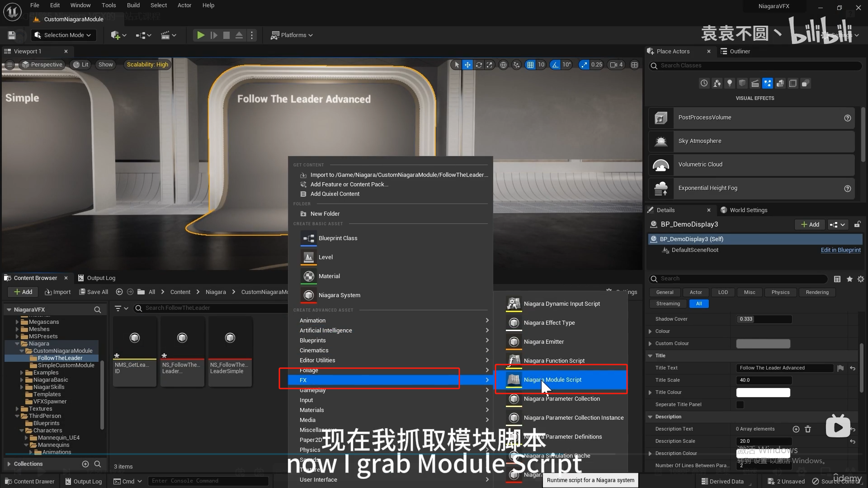Select the rotate gizmo tool in viewport
The width and height of the screenshot is (868, 488).
479,65
